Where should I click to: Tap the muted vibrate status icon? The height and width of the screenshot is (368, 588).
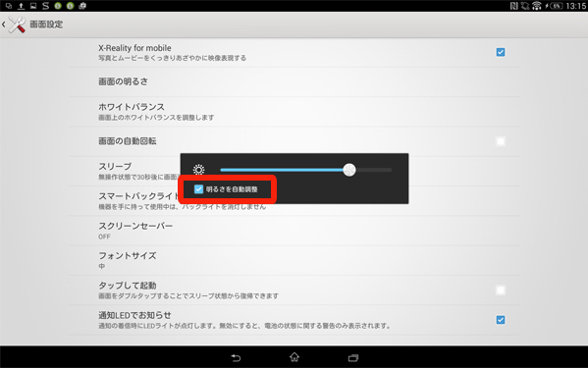coord(525,6)
